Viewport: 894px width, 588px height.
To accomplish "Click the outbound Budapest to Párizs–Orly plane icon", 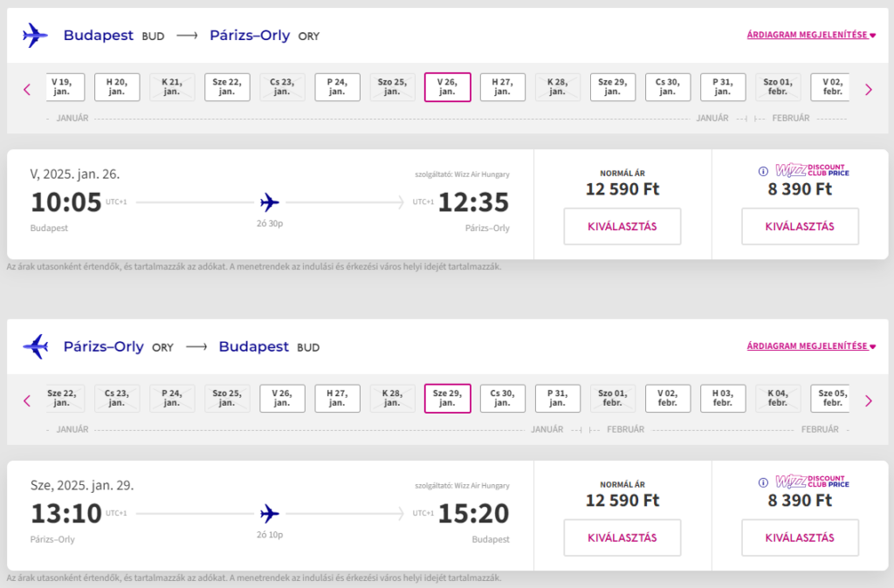I will (x=35, y=35).
